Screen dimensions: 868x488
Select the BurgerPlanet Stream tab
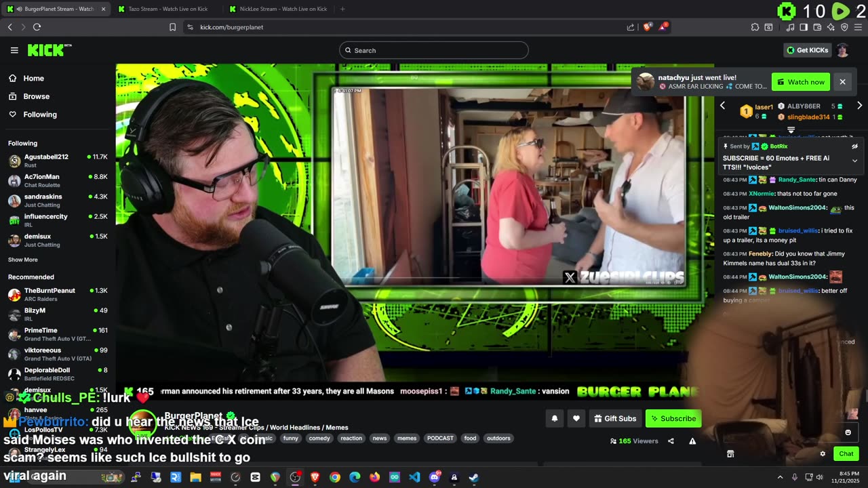pyautogui.click(x=56, y=9)
